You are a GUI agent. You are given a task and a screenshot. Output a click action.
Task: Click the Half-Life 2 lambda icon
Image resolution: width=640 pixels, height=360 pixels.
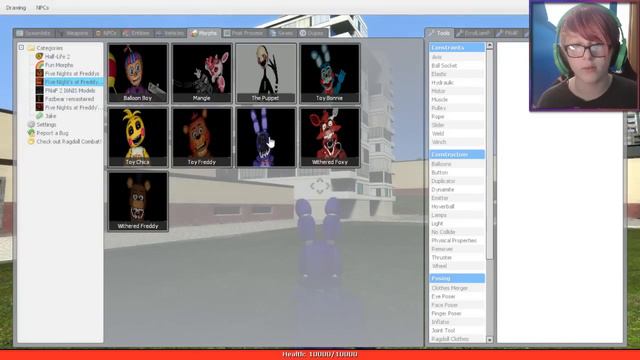[40, 56]
